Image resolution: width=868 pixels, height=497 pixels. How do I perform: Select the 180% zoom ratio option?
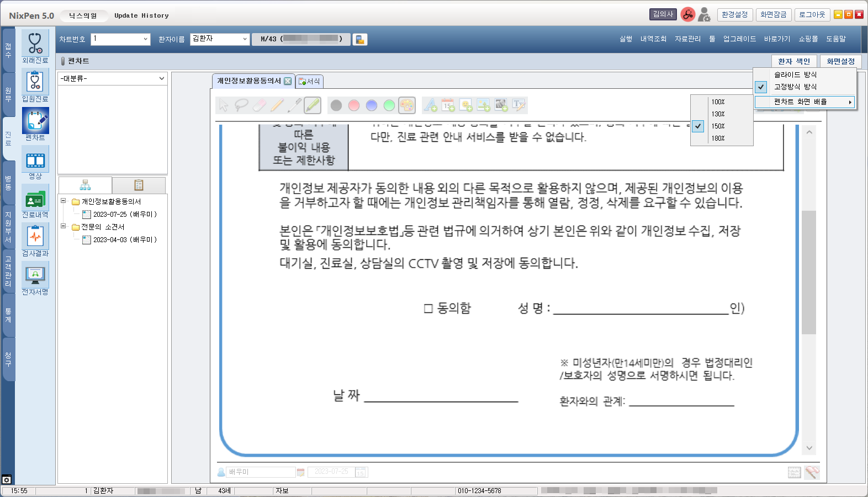[x=718, y=138]
